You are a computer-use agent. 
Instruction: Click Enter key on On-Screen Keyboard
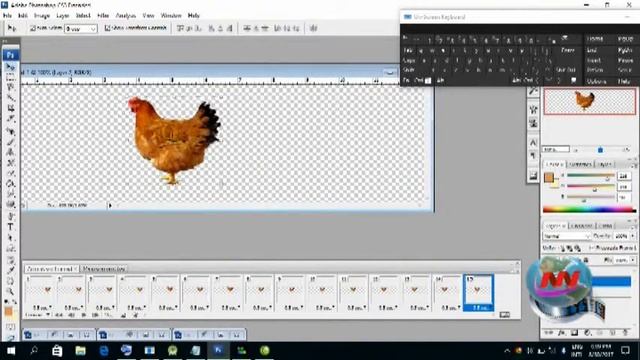pos(568,50)
